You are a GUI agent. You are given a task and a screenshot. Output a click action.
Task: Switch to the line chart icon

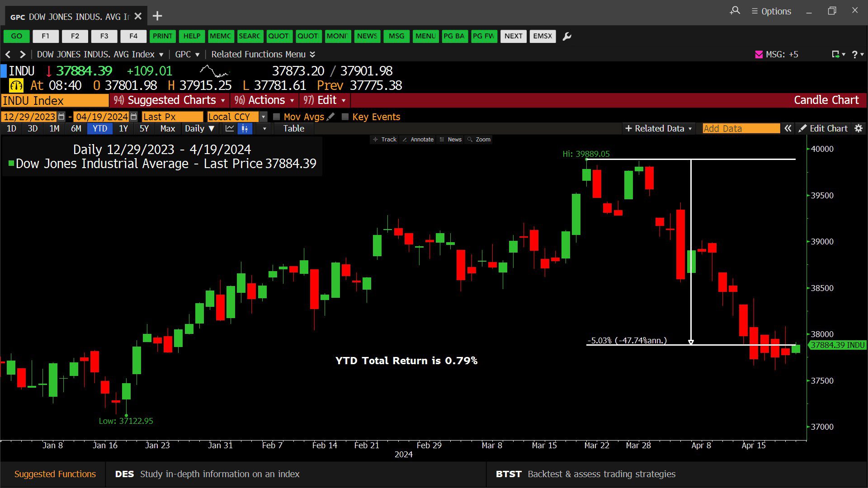(230, 128)
